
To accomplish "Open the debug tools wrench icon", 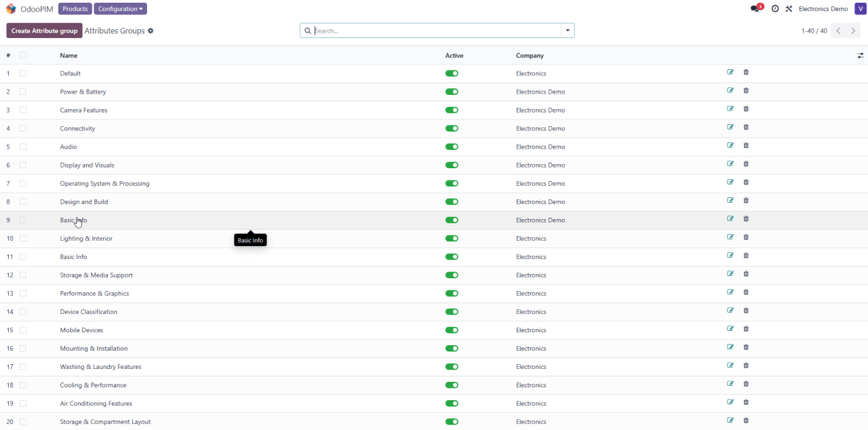I will click(x=789, y=9).
